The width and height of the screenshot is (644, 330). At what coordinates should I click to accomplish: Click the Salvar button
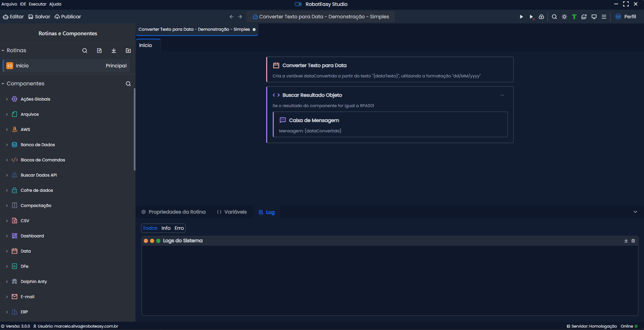(39, 17)
